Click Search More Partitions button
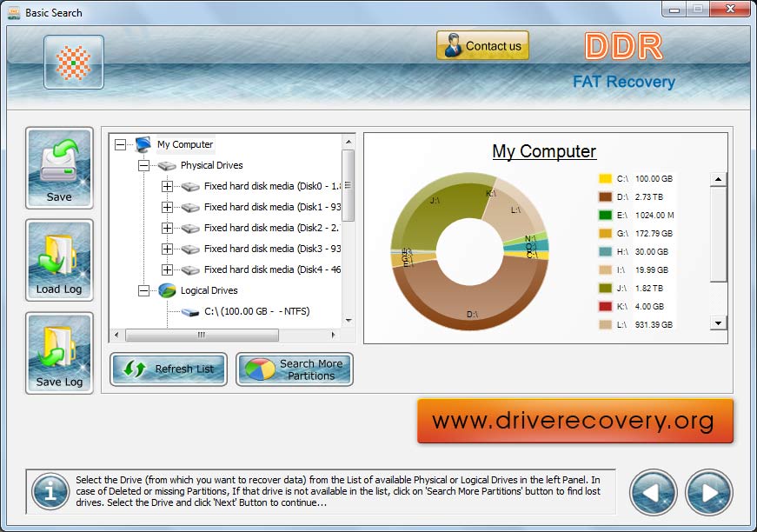 pos(295,369)
